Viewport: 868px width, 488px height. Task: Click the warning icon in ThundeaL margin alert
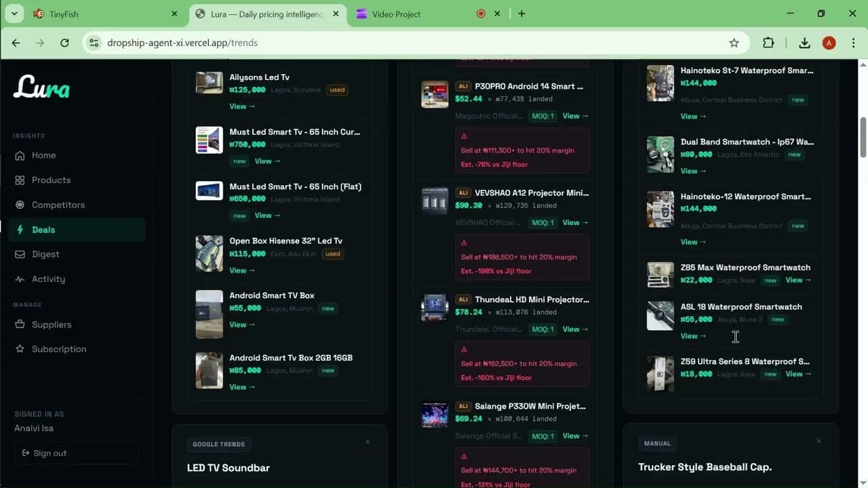coord(465,350)
